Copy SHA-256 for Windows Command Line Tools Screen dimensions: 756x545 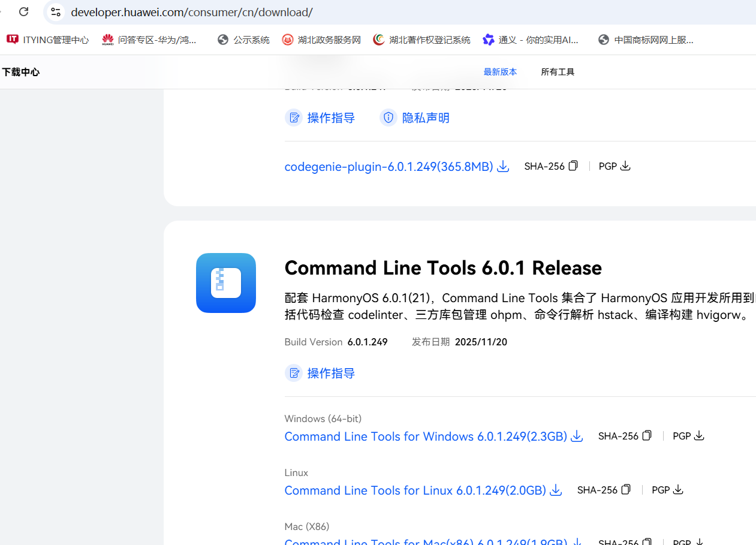(647, 436)
